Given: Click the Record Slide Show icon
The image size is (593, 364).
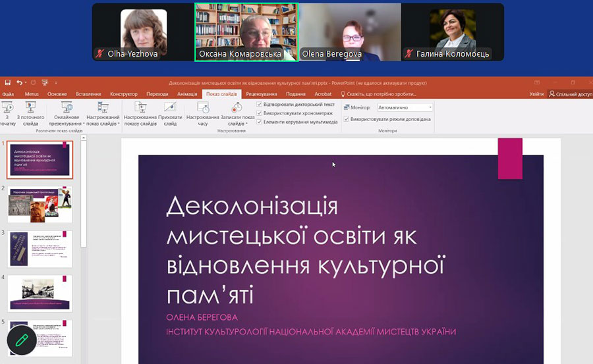Looking at the screenshot, I should [x=238, y=108].
